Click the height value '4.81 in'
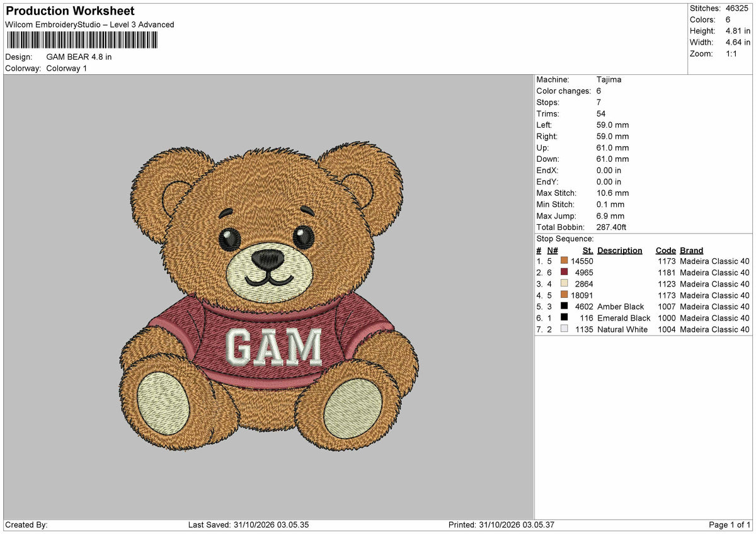 point(738,31)
